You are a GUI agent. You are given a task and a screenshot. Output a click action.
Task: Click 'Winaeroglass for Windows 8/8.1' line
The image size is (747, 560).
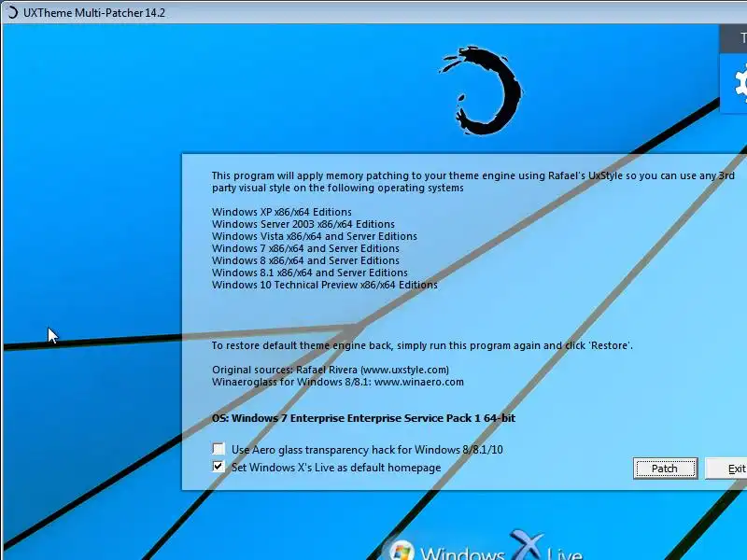point(338,382)
